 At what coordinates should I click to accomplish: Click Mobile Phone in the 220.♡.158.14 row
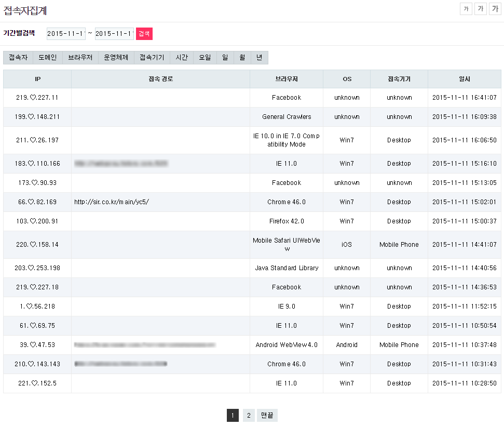tap(399, 245)
